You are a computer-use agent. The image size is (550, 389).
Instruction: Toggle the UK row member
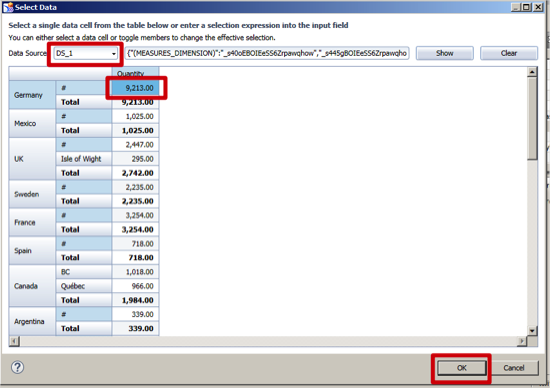pos(32,159)
